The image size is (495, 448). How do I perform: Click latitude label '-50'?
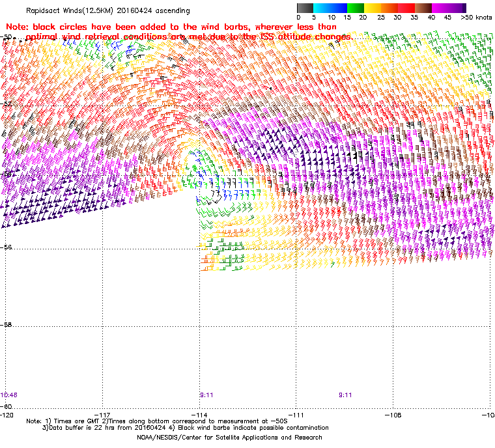(7, 37)
